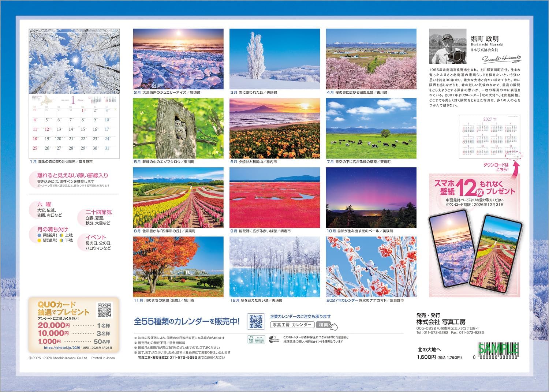Select the July cow pasture photo

(371, 128)
